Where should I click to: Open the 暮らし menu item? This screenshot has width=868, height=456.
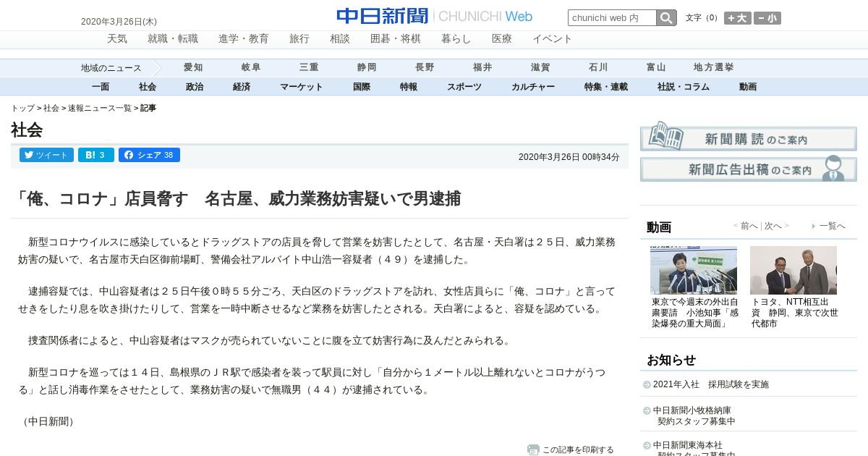[456, 39]
